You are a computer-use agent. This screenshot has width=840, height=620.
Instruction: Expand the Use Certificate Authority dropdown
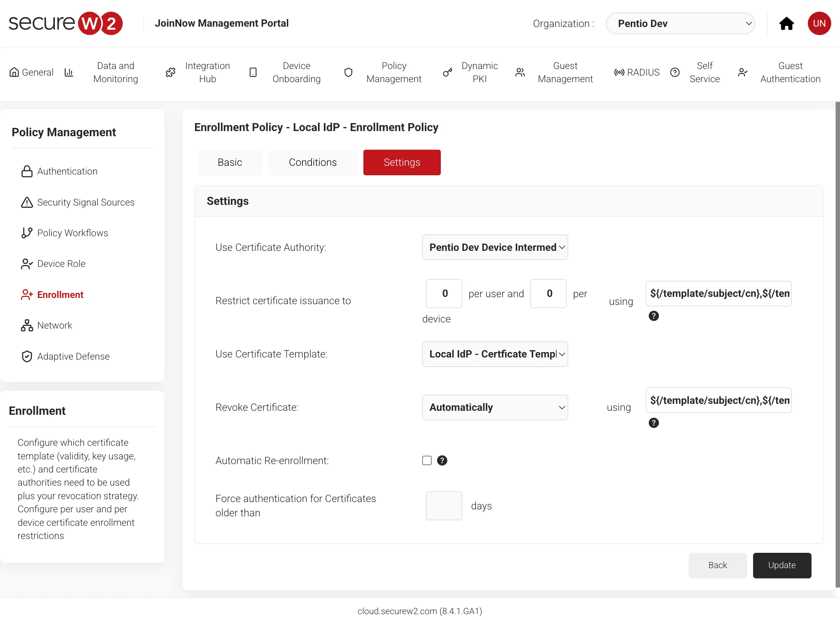pyautogui.click(x=495, y=247)
